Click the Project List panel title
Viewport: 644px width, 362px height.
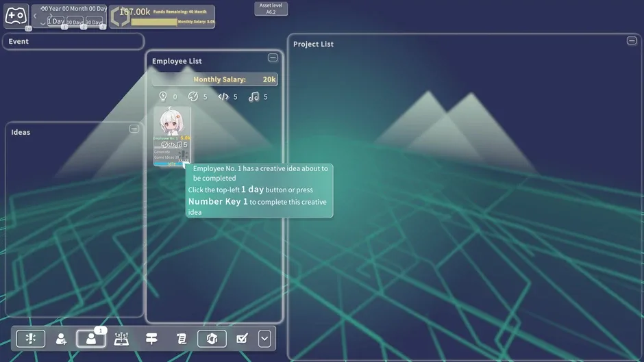click(313, 44)
